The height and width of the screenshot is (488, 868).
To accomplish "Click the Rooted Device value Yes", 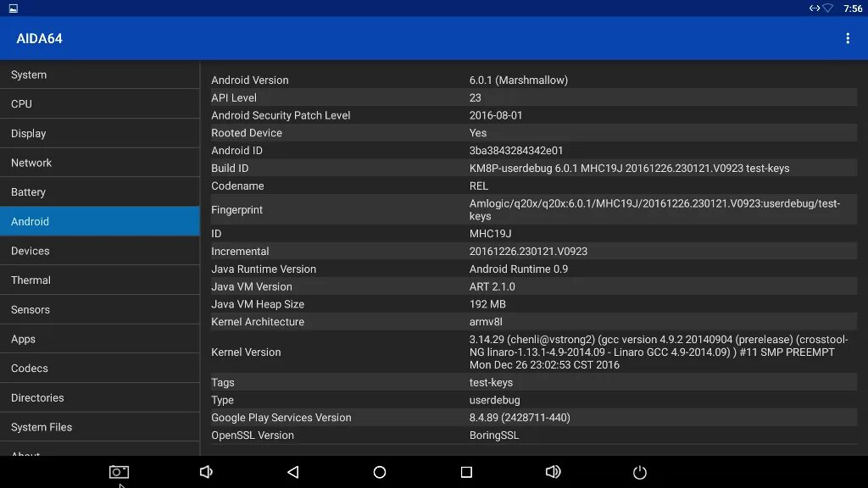I will point(478,133).
